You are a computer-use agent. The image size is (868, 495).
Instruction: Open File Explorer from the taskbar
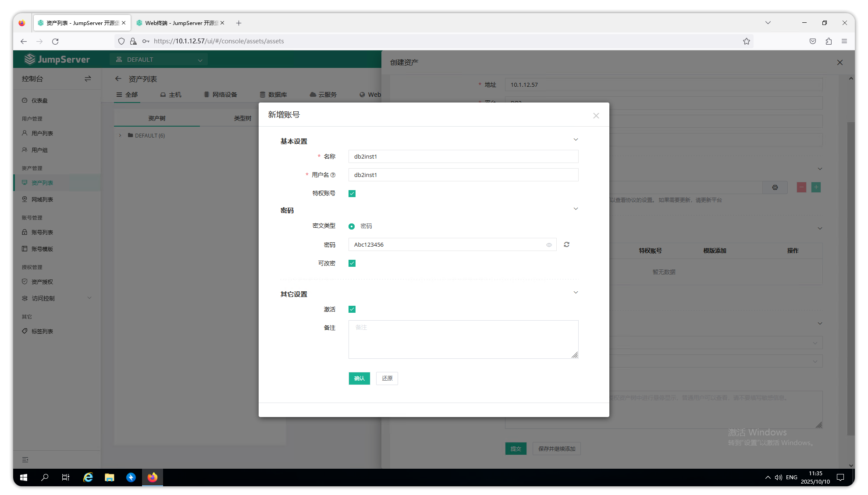(109, 477)
